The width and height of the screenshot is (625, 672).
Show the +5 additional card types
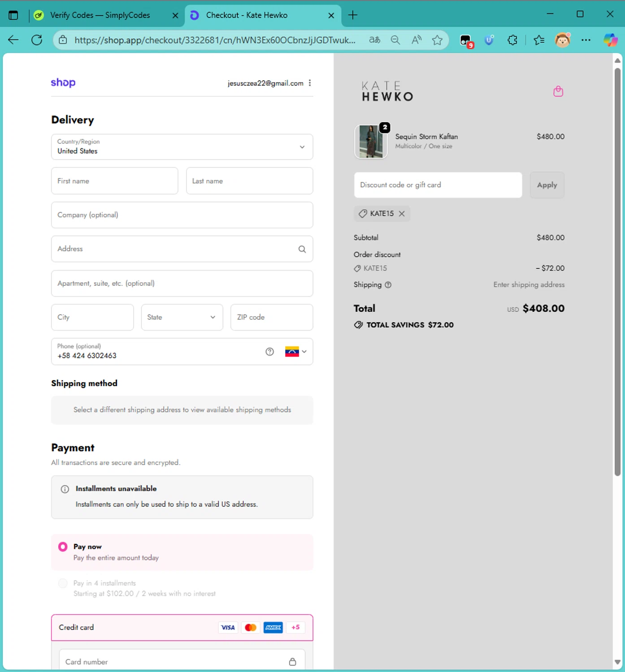pyautogui.click(x=295, y=627)
